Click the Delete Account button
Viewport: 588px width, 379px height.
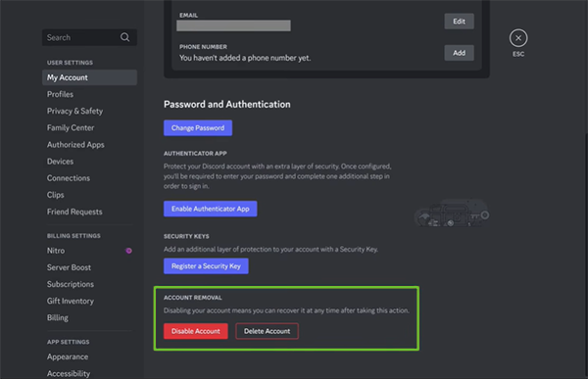pyautogui.click(x=267, y=331)
